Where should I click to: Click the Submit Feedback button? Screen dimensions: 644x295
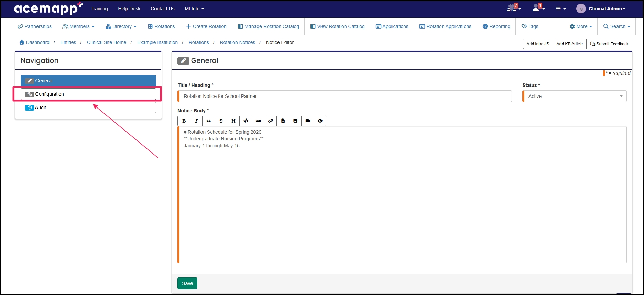click(x=609, y=44)
